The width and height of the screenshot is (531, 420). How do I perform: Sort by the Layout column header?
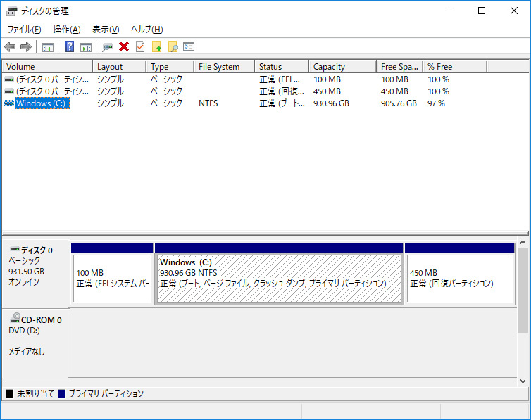coord(120,67)
